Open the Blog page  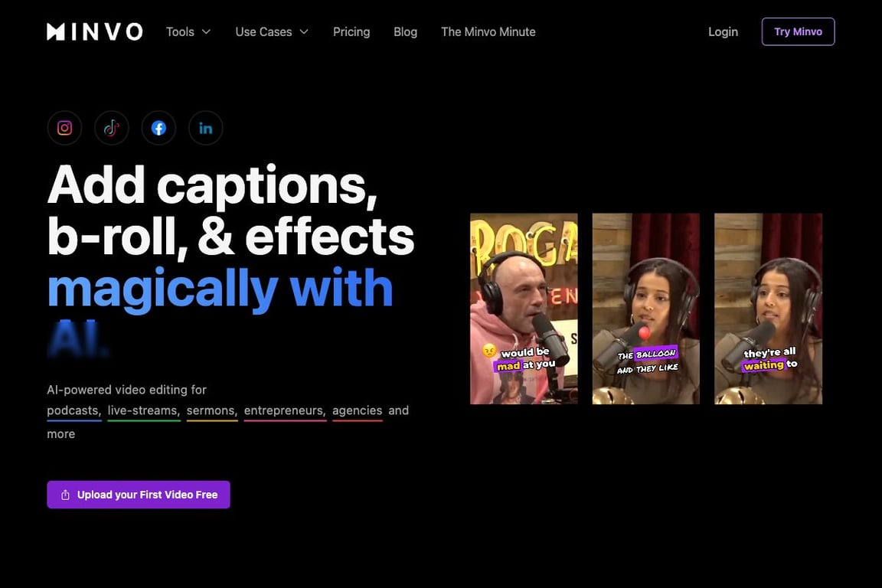coord(406,32)
